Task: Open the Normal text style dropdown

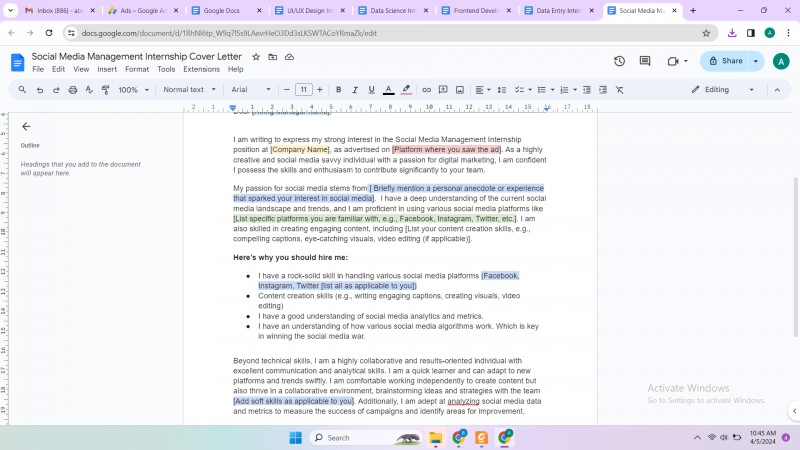Action: tap(189, 90)
